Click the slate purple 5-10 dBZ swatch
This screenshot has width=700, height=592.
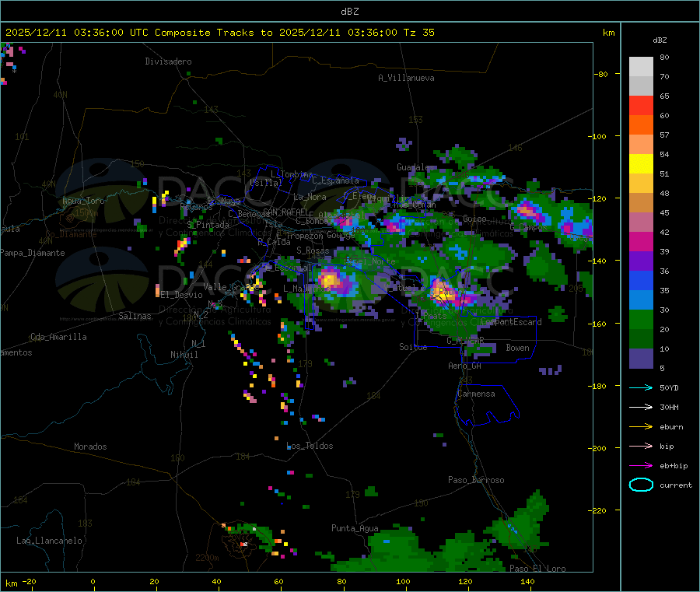point(641,359)
